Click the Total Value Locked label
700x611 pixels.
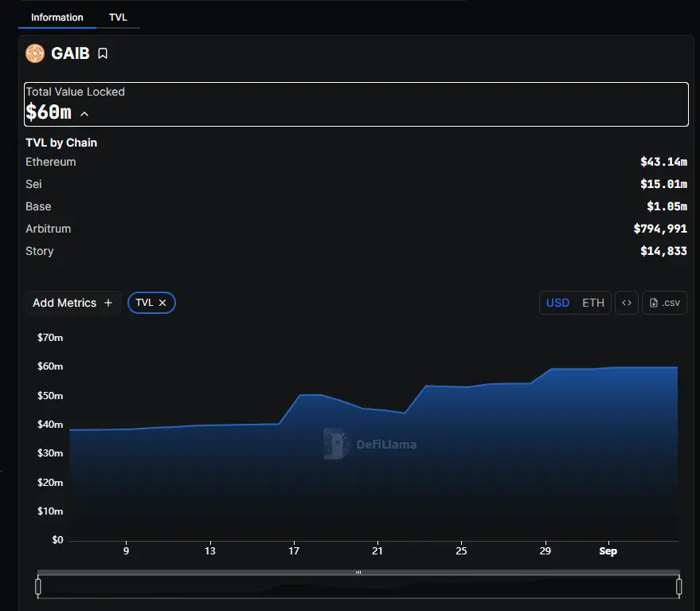75,92
